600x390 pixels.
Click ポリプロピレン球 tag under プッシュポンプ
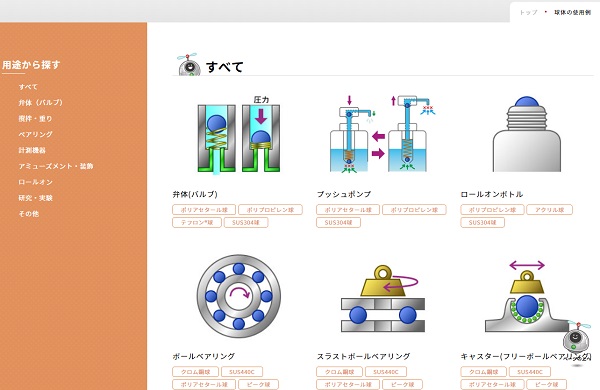[414, 210]
